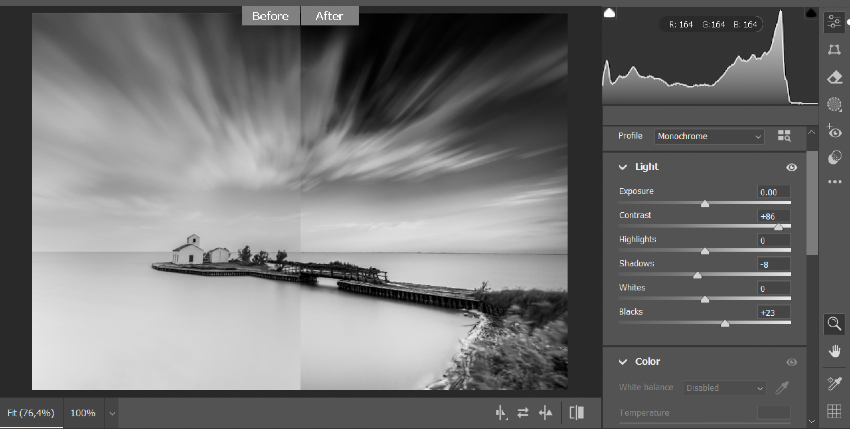
Task: Open the Edit adjustments panel icon
Action: [x=834, y=22]
